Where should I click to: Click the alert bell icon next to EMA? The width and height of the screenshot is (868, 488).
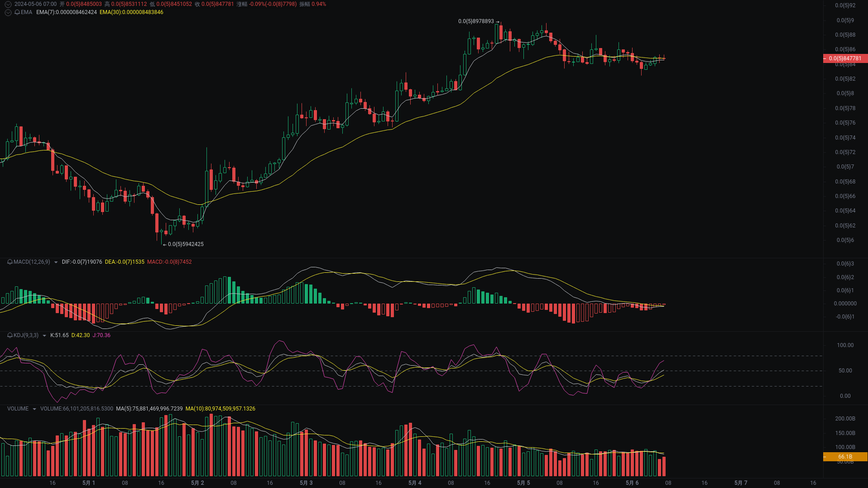(x=16, y=12)
